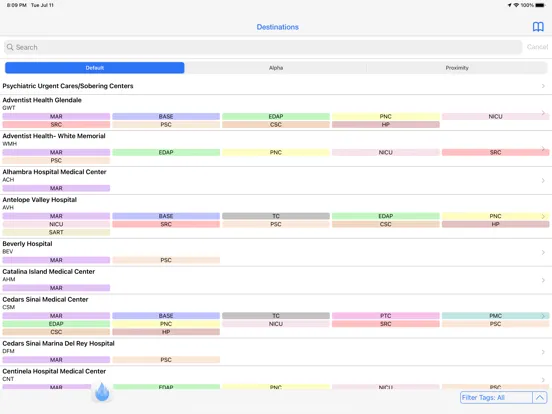Screen dimensions: 552x414
Task: Click TC tag under Cedars Sinai Medical Center
Action: coord(276,316)
